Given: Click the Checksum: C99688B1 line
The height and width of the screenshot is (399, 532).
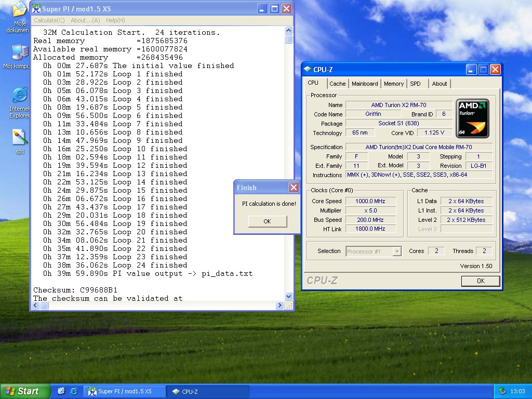Looking at the screenshot, I should pyautogui.click(x=75, y=290).
